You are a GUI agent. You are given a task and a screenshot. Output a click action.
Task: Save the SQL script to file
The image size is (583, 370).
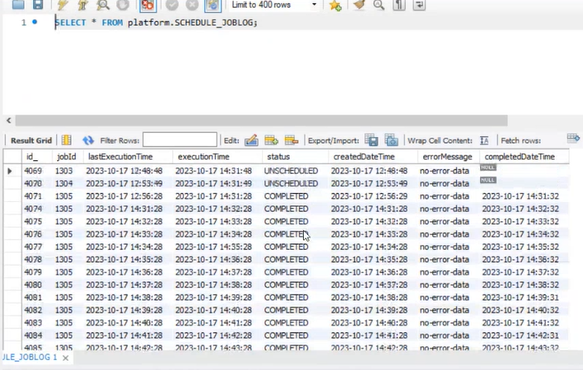(x=38, y=4)
